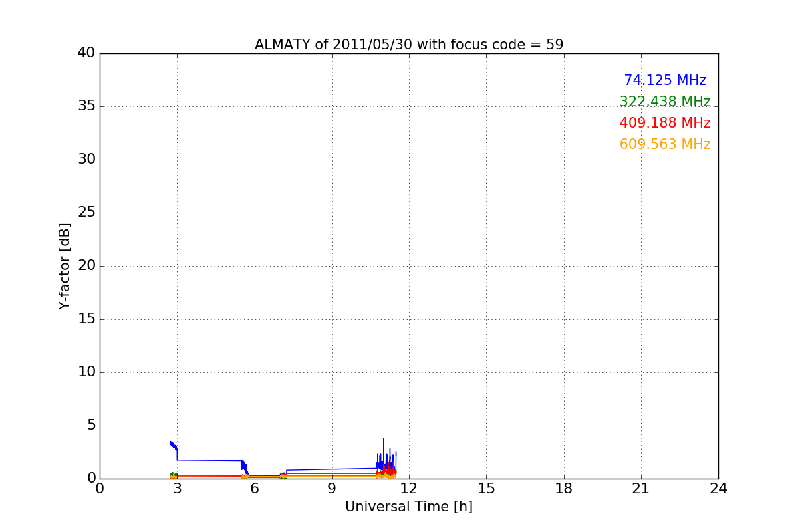798x532 pixels.
Task: Click the y-axis tick label 25
Action: (x=86, y=213)
